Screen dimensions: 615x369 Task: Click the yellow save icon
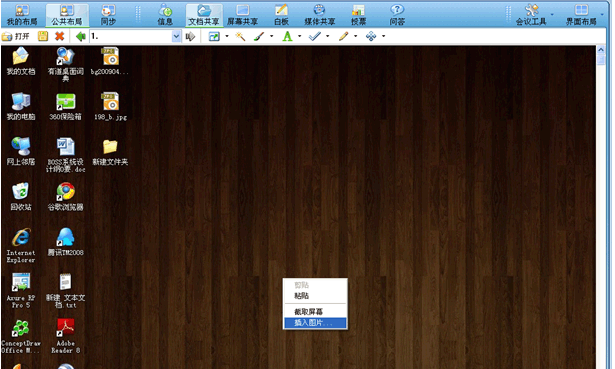click(x=43, y=36)
